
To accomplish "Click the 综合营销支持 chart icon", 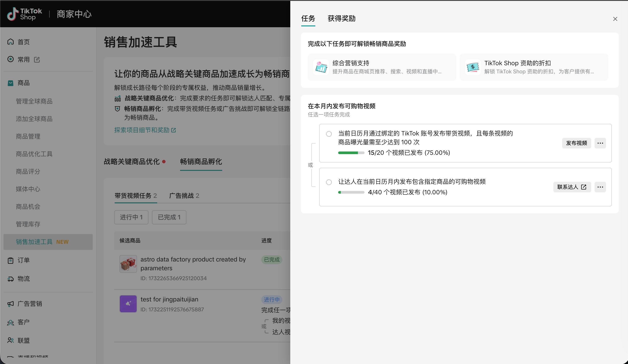I will click(321, 67).
